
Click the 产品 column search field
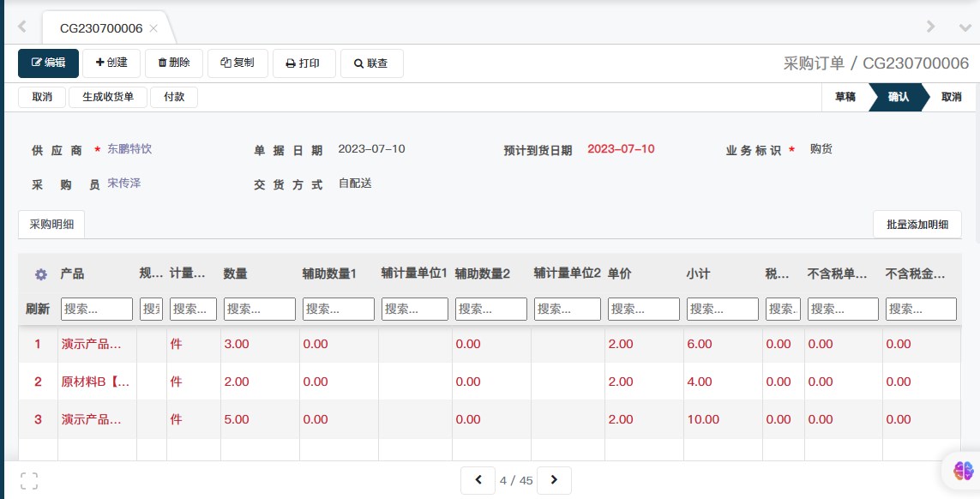[x=97, y=309]
